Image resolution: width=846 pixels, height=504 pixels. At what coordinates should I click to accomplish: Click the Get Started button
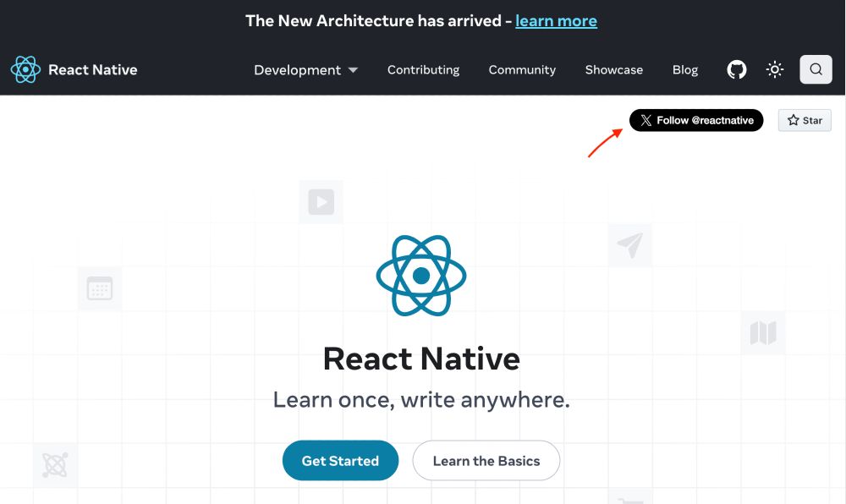(x=340, y=460)
